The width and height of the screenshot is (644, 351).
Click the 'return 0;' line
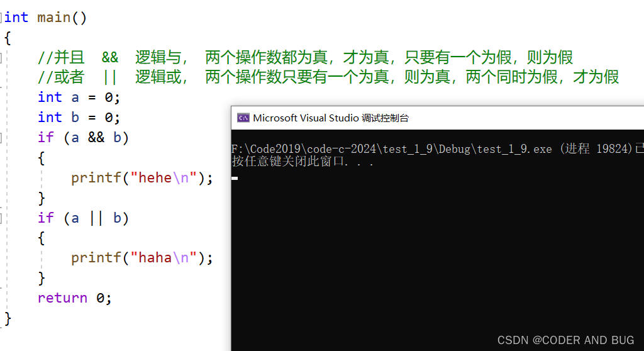click(x=75, y=298)
